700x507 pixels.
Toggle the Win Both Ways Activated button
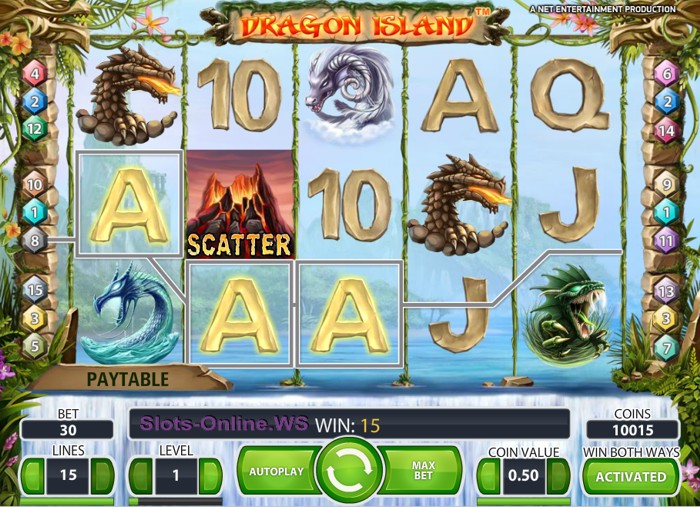[631, 477]
